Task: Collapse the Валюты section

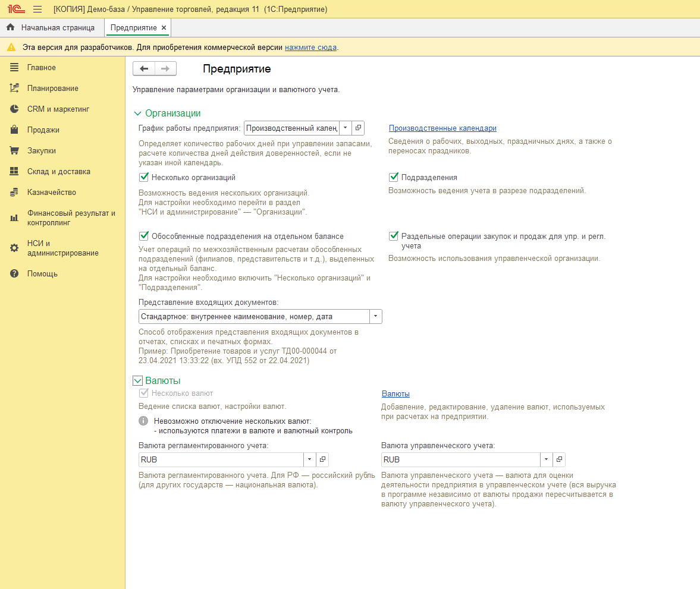Action: pyautogui.click(x=137, y=380)
